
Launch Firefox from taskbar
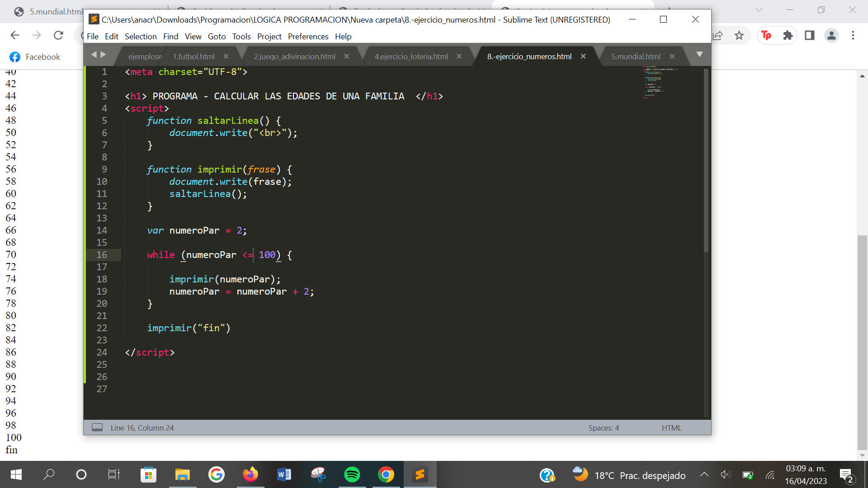250,475
